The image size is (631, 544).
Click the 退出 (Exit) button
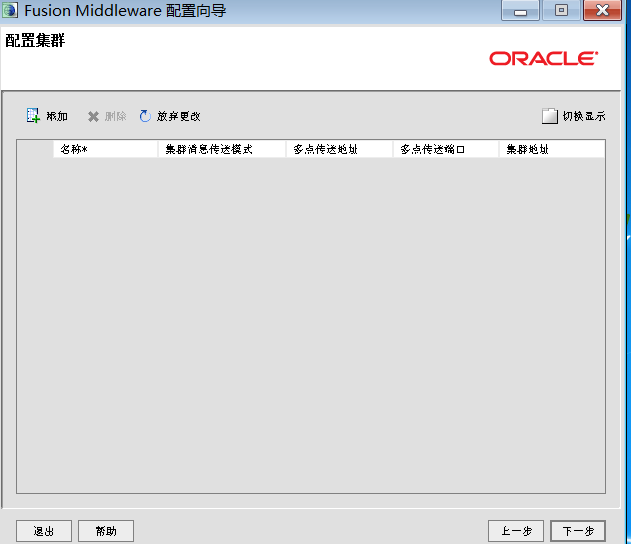[44, 531]
